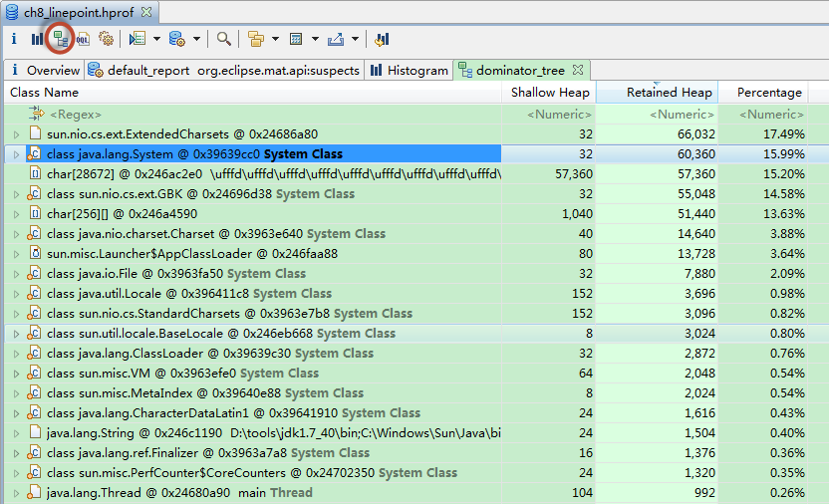Open the Export dropdown arrow
The height and width of the screenshot is (504, 829).
(x=355, y=39)
